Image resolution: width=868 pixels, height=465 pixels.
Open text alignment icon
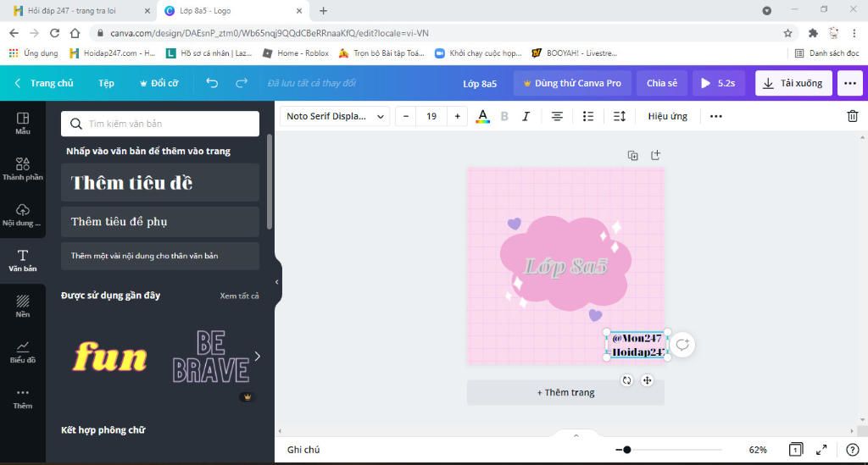pyautogui.click(x=557, y=116)
